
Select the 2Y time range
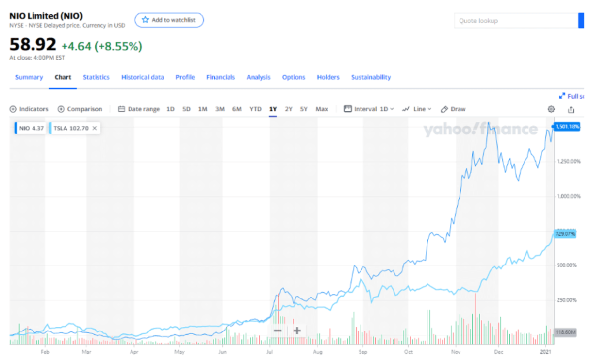pyautogui.click(x=288, y=109)
